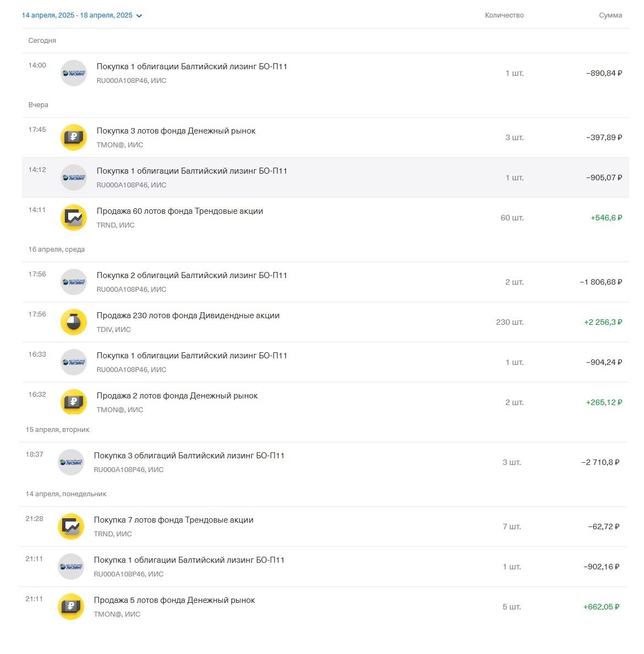Open Продажа 230 лотов Дивидендные акции operation

[x=325, y=322]
